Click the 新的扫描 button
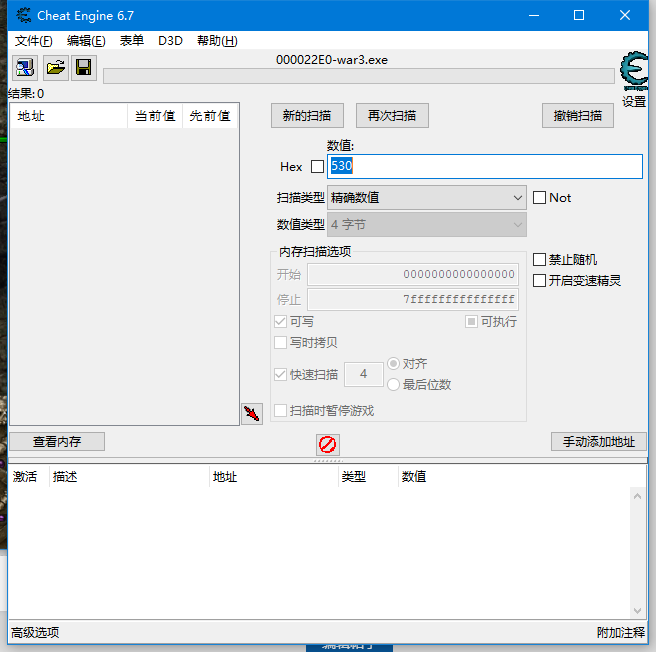 (307, 116)
